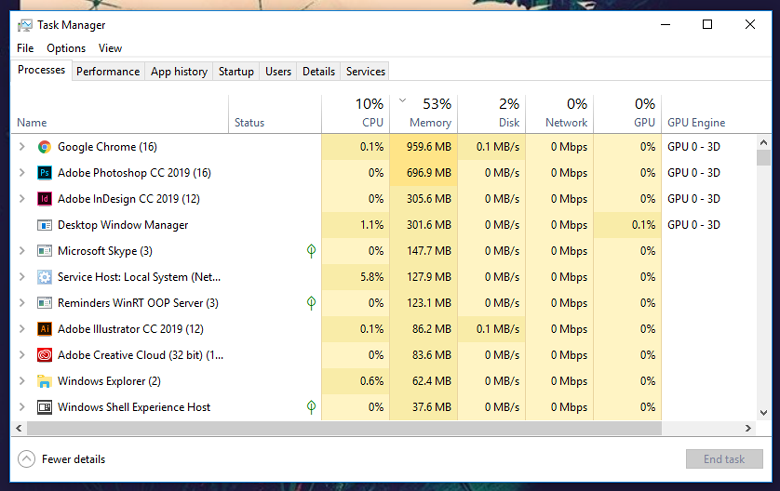Expand the Adobe Photoshop CC 2019 group
The height and width of the screenshot is (491, 780).
(x=22, y=173)
